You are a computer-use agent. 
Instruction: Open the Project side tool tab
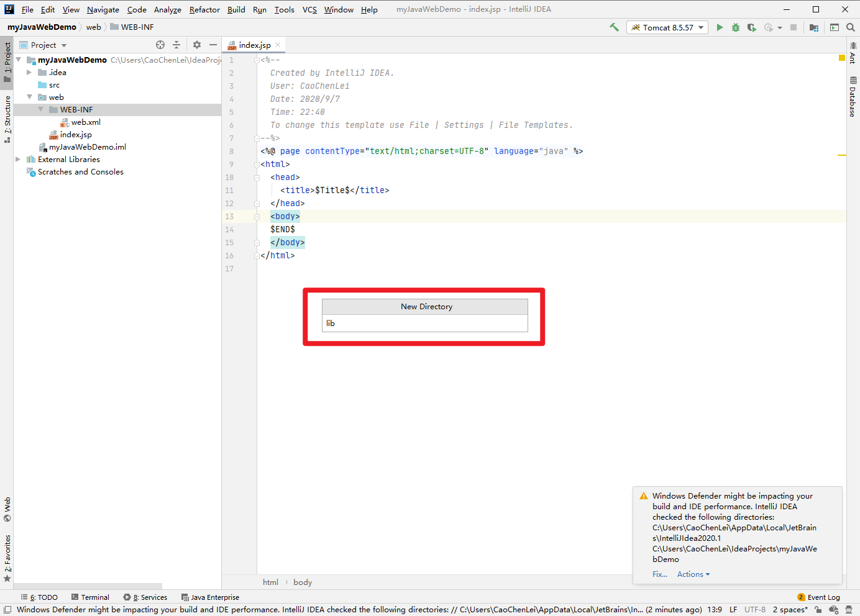pos(7,62)
